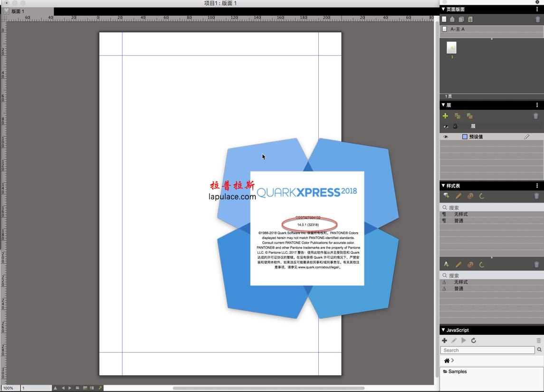
Task: Select A-主 A master page row
Action: click(x=492, y=29)
